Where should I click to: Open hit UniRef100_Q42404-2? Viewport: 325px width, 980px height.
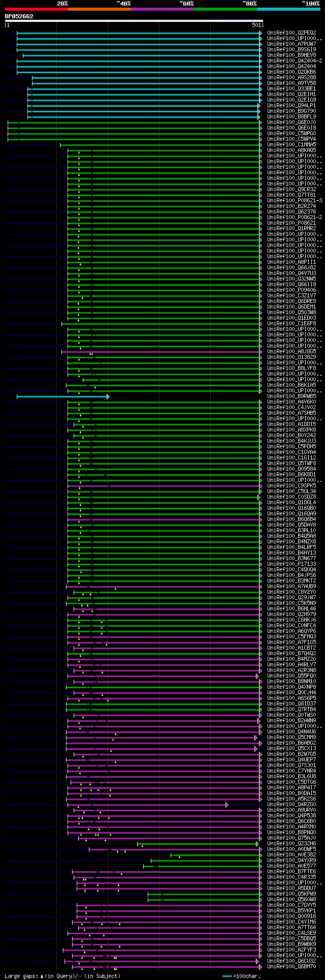[295, 60]
